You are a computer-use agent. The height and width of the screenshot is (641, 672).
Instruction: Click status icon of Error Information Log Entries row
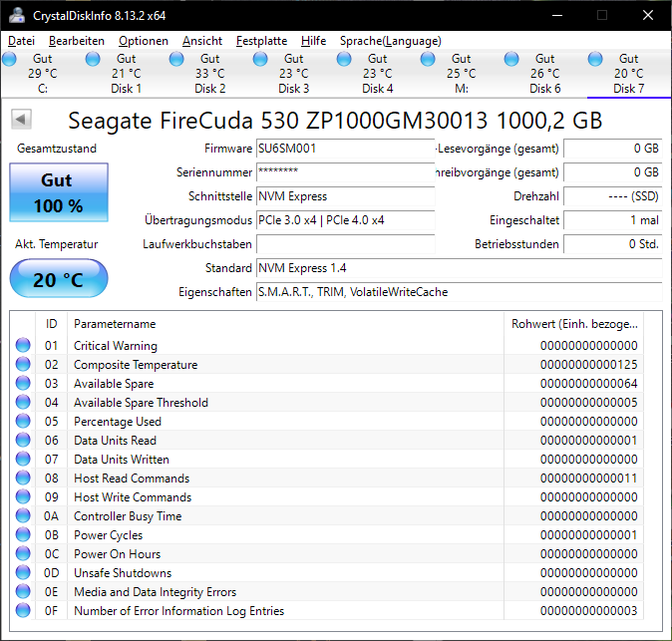tap(23, 610)
